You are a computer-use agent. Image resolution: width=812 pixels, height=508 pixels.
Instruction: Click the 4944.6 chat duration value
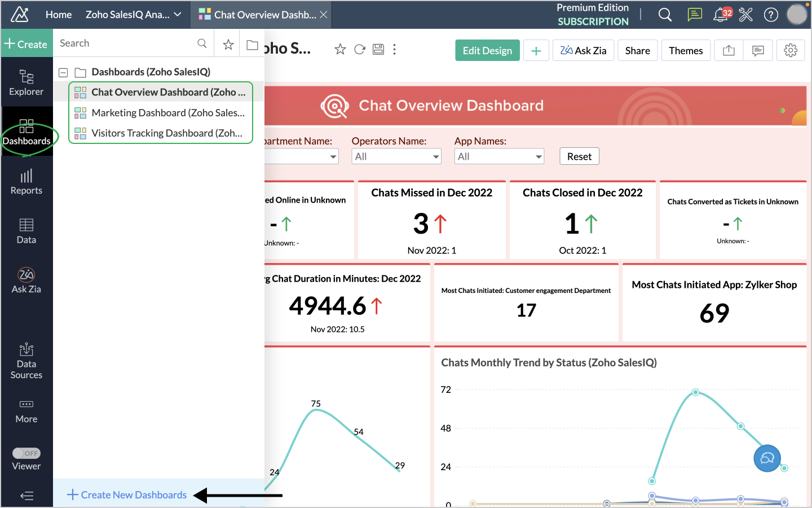click(x=328, y=306)
